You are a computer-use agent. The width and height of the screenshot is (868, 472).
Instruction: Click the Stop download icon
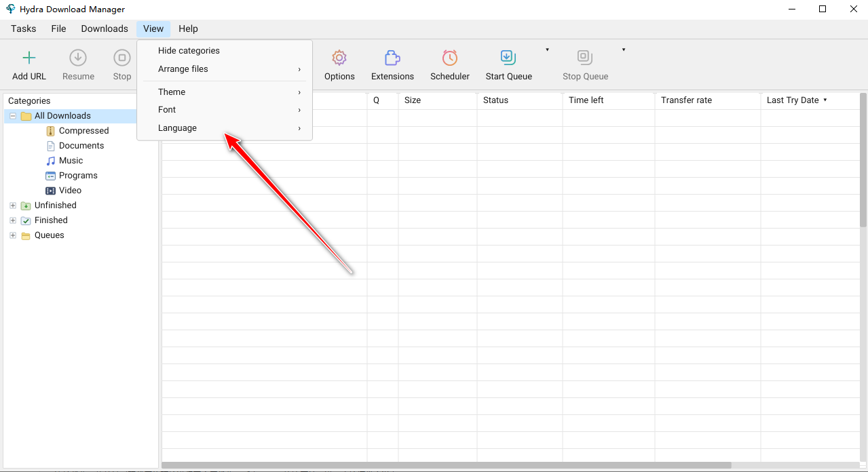click(122, 58)
